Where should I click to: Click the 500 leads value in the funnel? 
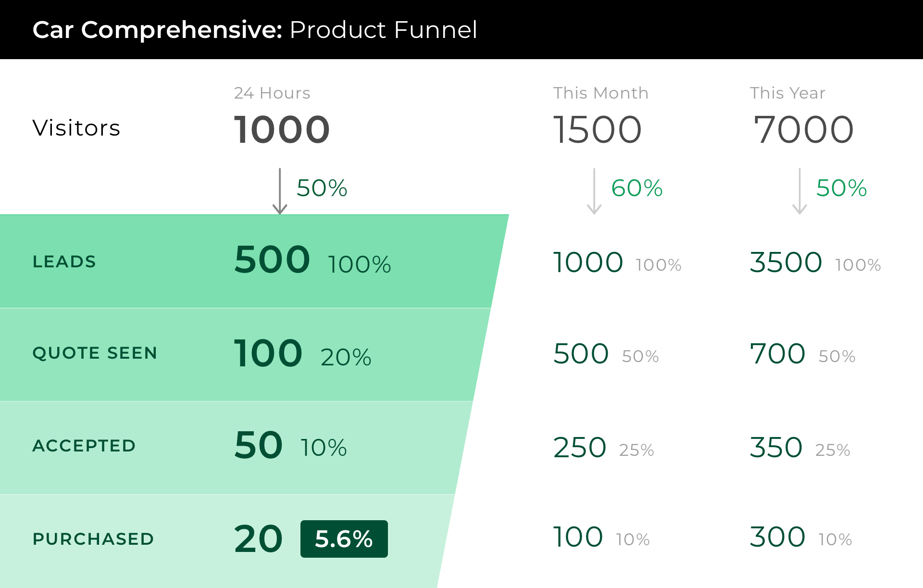tap(272, 260)
